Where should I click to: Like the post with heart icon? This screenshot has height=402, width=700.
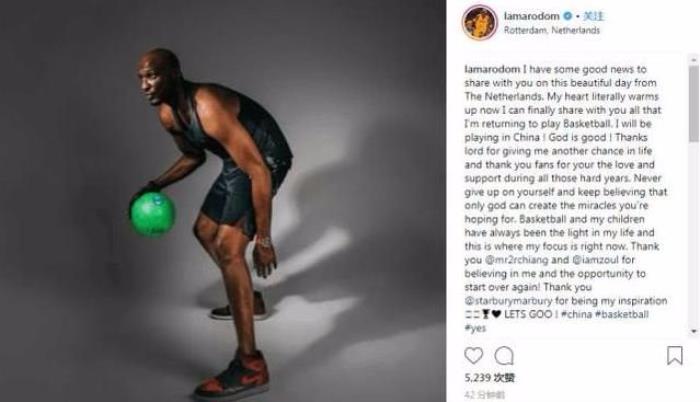point(474,356)
